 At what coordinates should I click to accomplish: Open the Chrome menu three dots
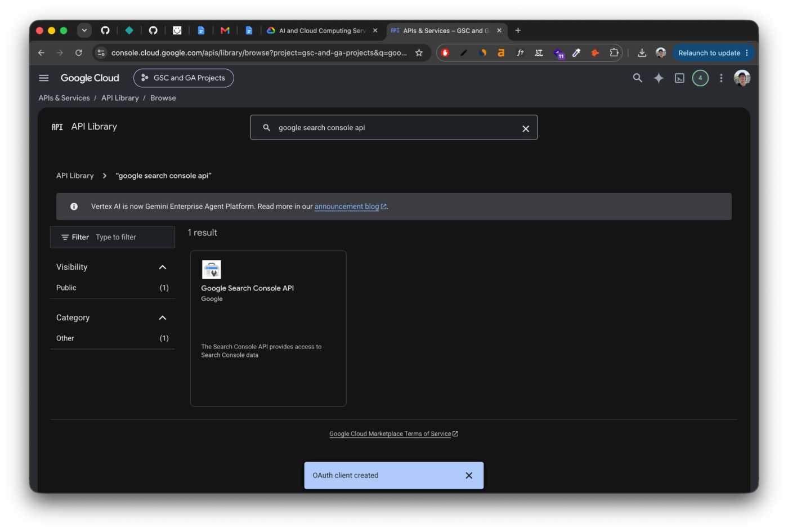pyautogui.click(x=747, y=53)
